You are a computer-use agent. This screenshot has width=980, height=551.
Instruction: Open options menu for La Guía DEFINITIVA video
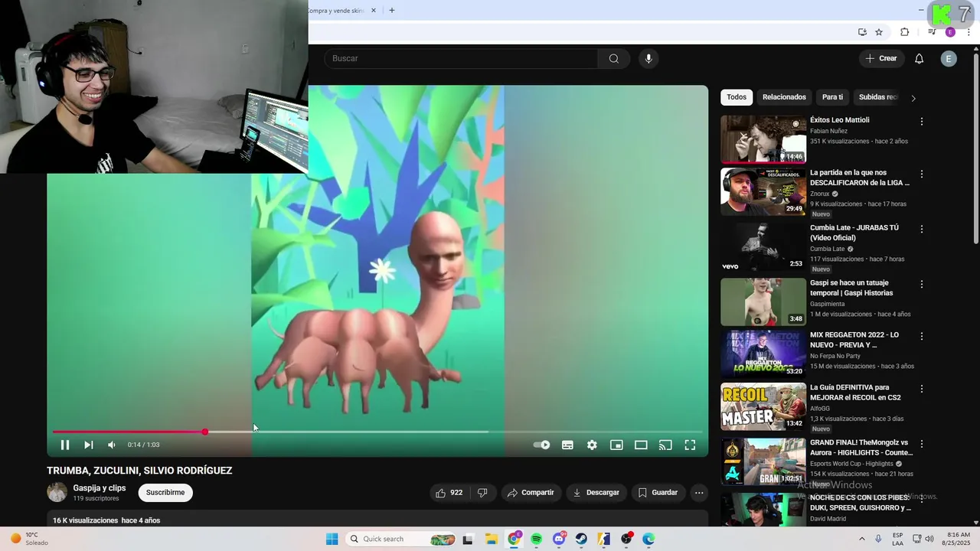(922, 389)
